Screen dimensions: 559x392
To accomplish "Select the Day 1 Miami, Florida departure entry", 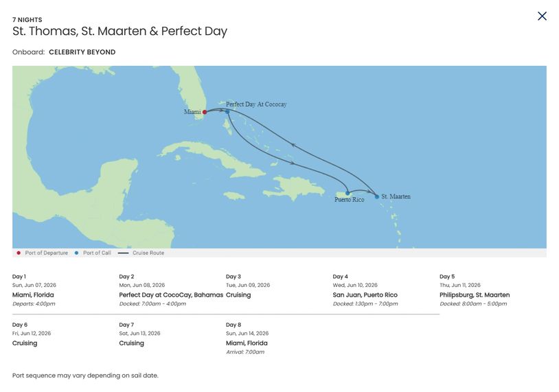I will tap(33, 295).
